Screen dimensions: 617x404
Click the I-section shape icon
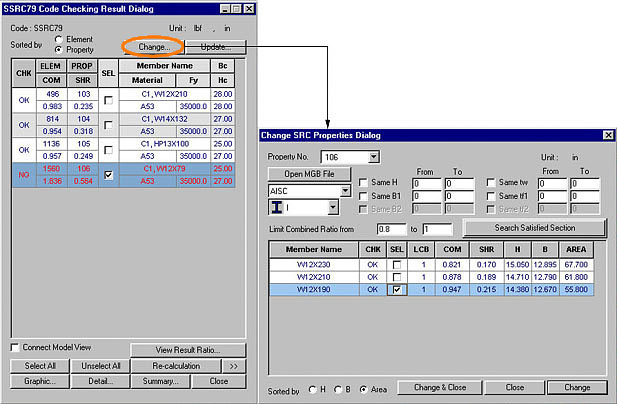tap(277, 207)
